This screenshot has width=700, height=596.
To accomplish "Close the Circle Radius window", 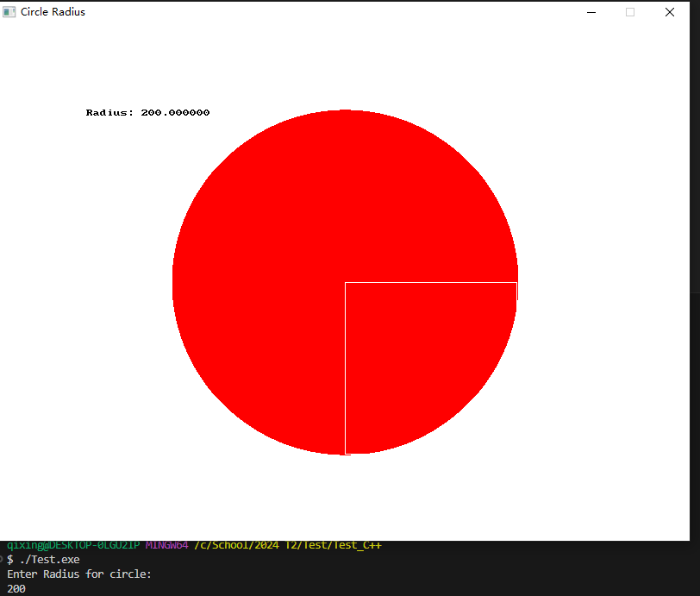I will [670, 12].
